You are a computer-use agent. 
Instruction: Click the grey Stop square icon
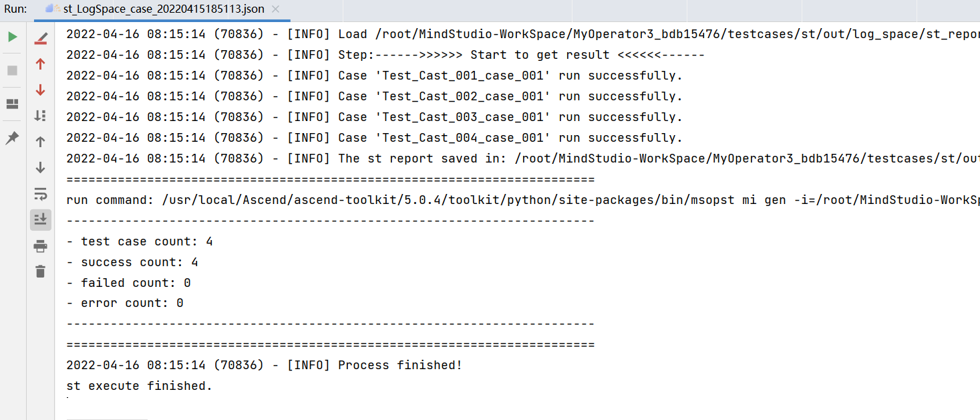pyautogui.click(x=12, y=70)
